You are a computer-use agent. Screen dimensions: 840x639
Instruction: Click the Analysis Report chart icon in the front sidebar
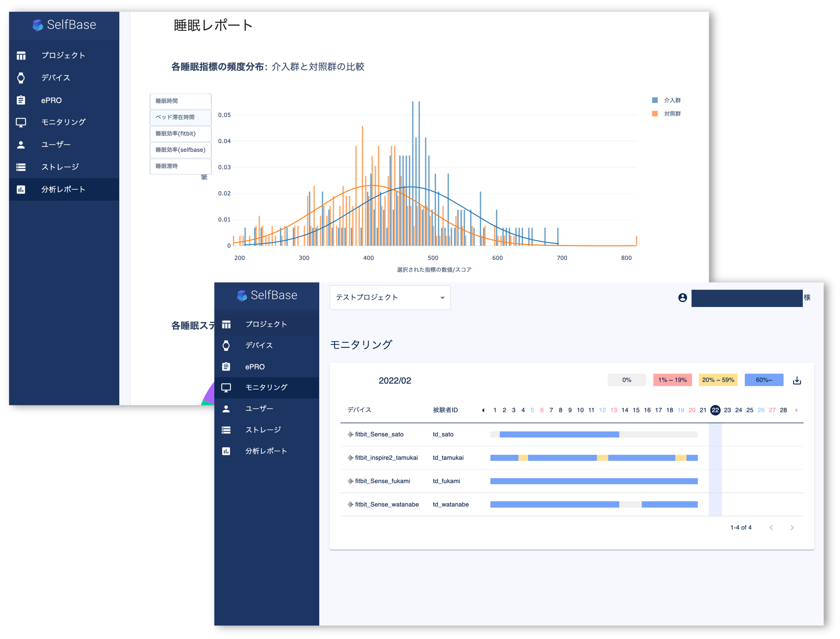pyautogui.click(x=226, y=451)
